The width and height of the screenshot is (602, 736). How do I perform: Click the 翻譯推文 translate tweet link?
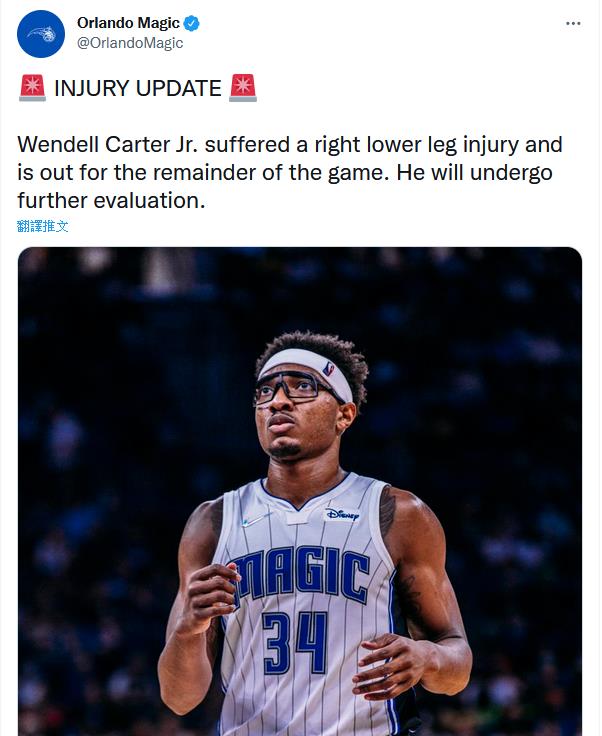coord(43,226)
